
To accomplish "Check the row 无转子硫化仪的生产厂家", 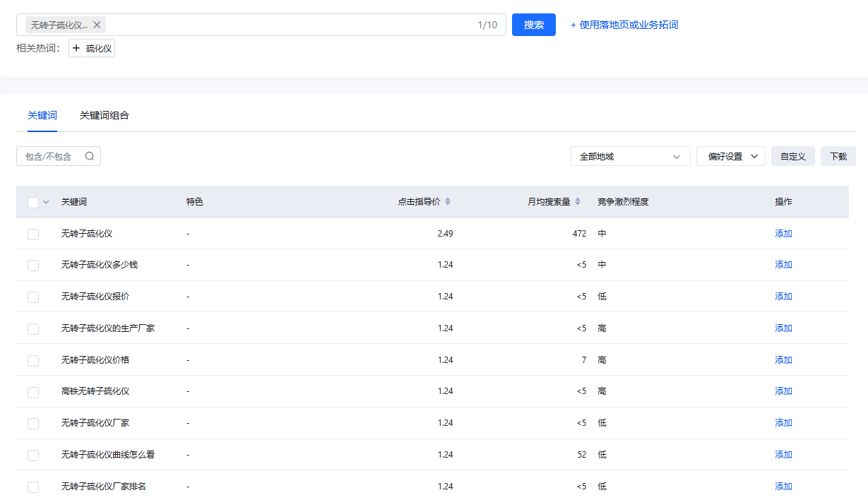I will click(x=33, y=328).
